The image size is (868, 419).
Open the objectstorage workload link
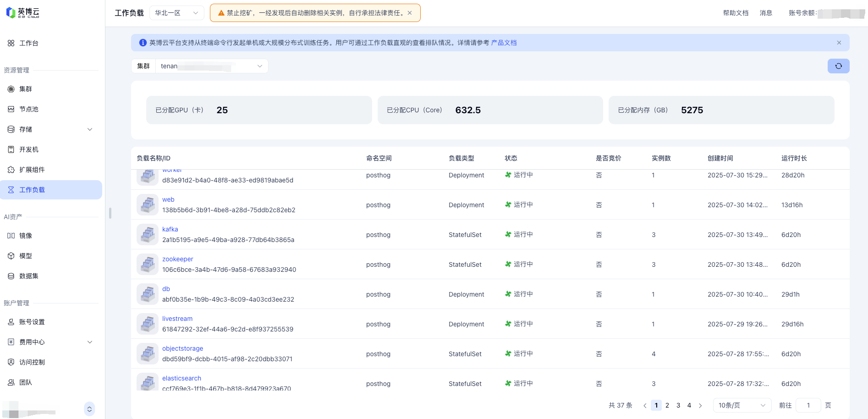(x=182, y=348)
